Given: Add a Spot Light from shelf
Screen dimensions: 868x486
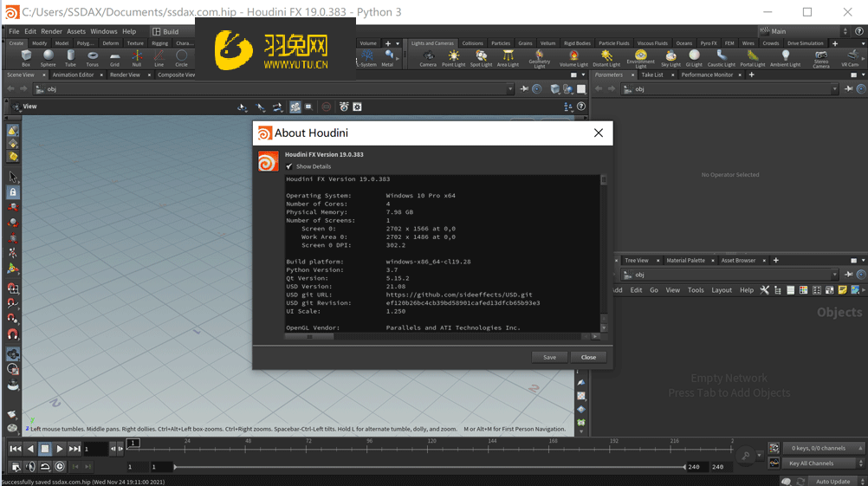Looking at the screenshot, I should point(481,57).
